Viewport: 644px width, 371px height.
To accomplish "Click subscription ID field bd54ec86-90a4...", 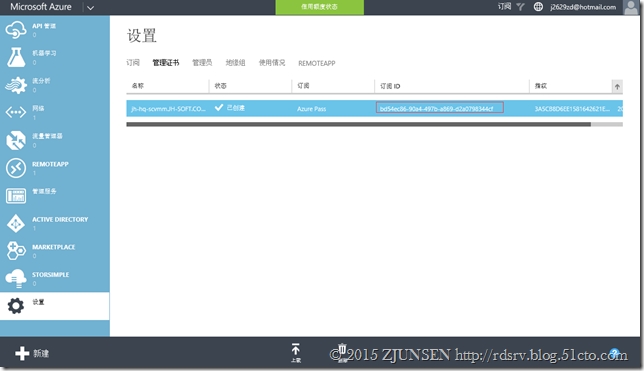I will click(x=439, y=108).
